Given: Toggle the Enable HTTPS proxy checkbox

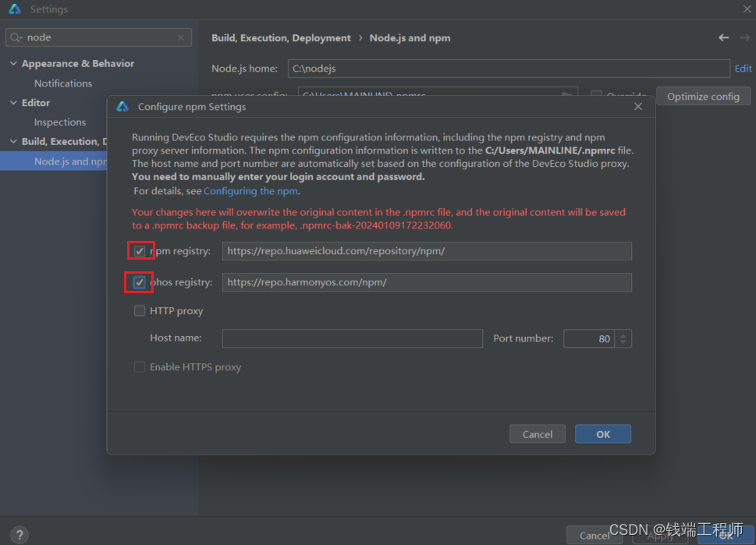Looking at the screenshot, I should point(140,367).
